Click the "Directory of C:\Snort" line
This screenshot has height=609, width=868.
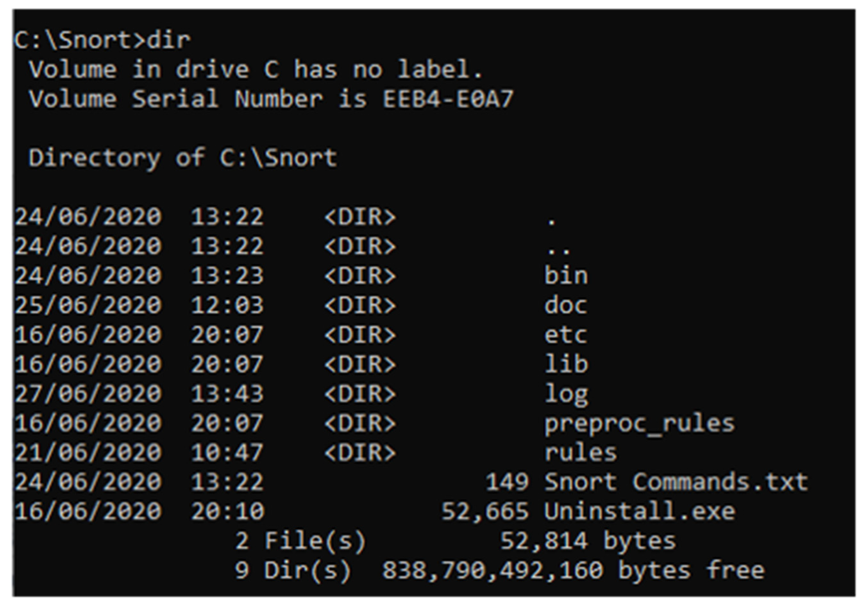[x=182, y=158]
